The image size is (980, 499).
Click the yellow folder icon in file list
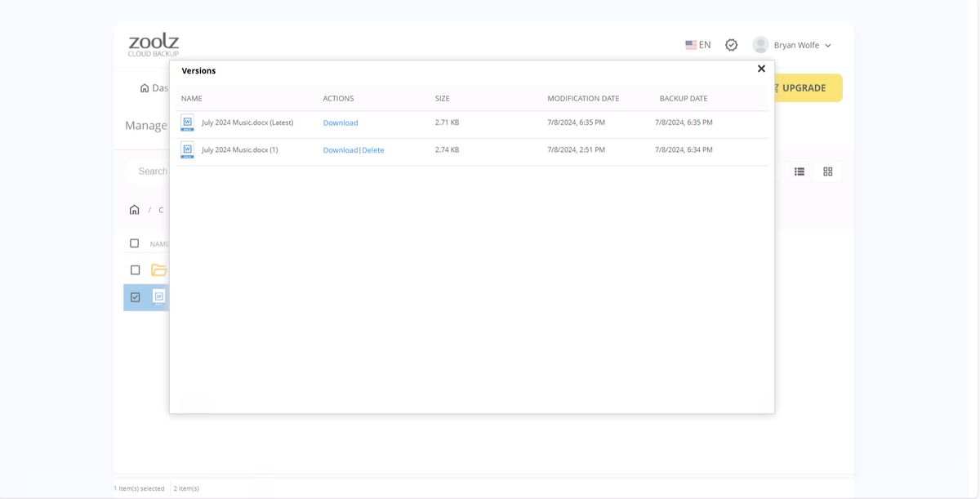(x=158, y=270)
